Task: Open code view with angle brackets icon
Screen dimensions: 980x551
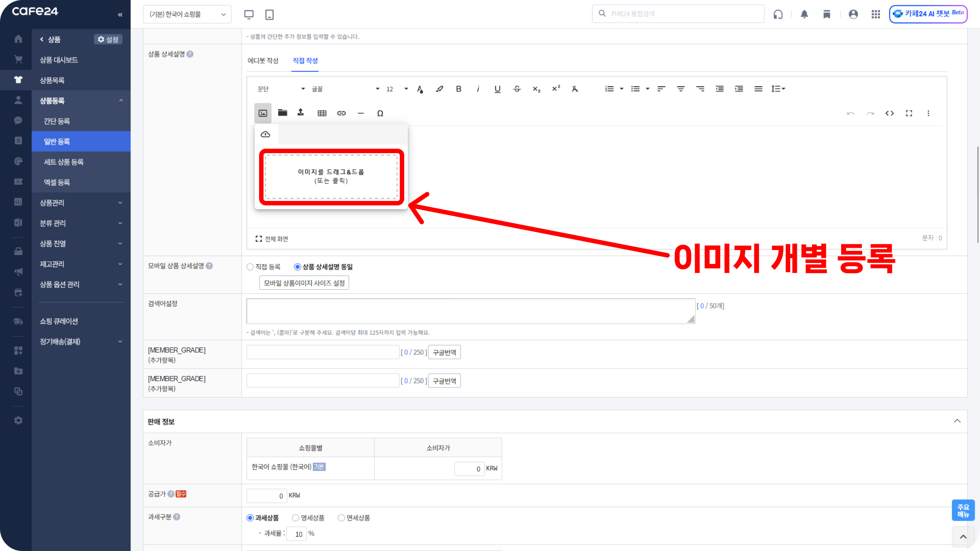Action: (x=889, y=113)
